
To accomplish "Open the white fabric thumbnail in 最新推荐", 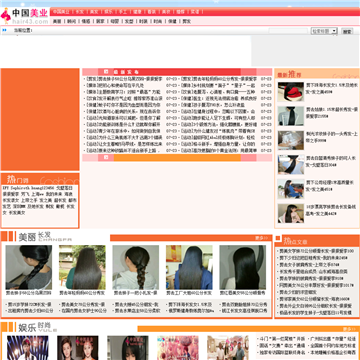I will click(x=291, y=140).
